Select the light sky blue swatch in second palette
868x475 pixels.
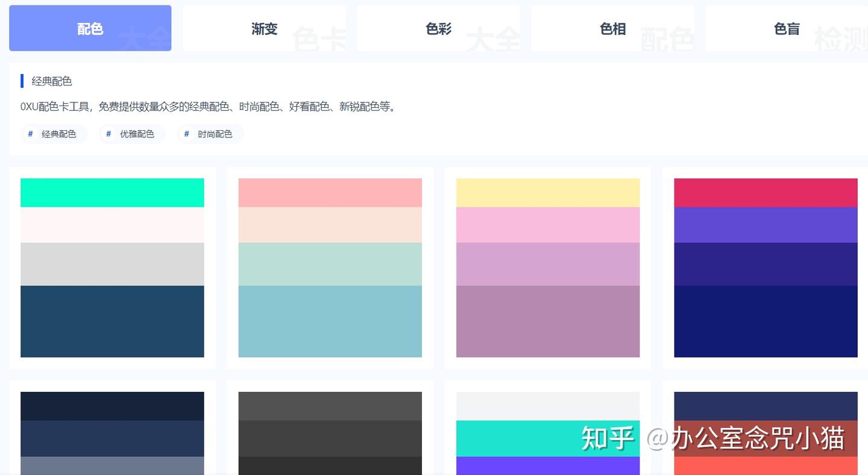[x=330, y=321]
